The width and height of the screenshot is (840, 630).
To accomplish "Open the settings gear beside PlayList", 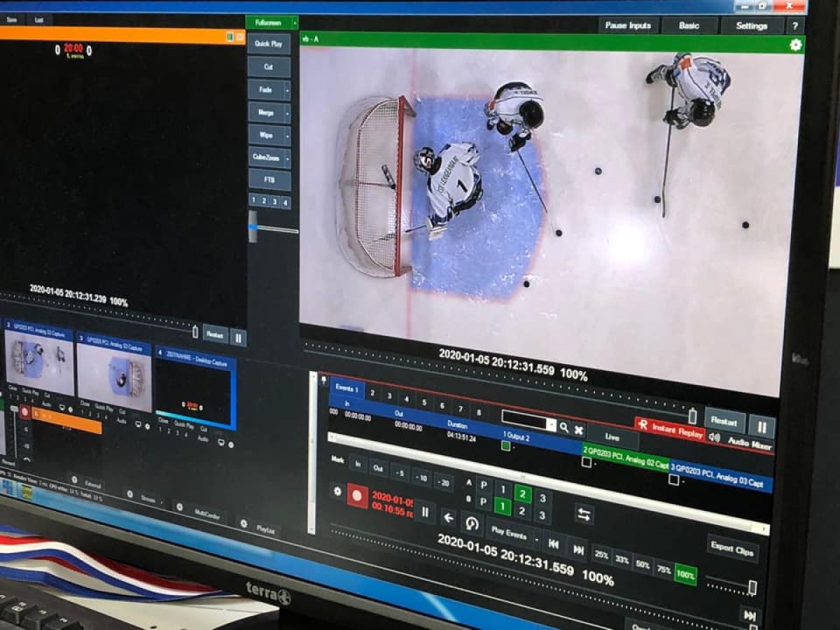I will 244,523.
